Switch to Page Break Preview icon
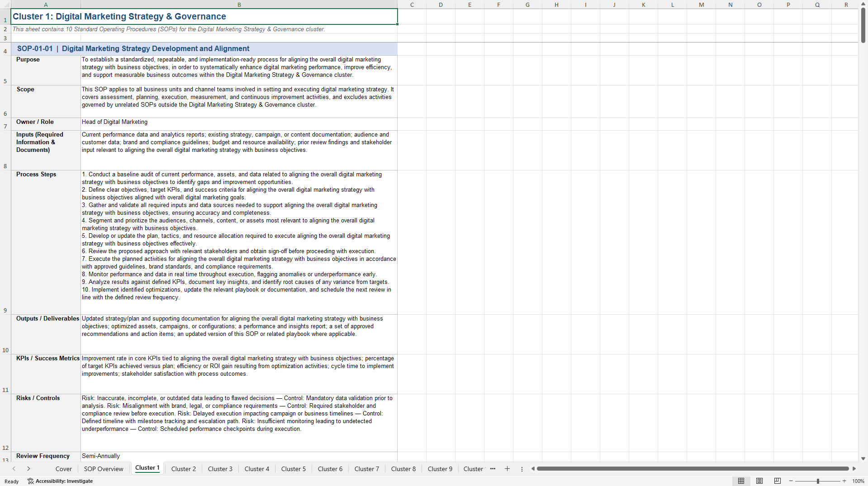Screen dimensions: 868x486 pos(778,481)
